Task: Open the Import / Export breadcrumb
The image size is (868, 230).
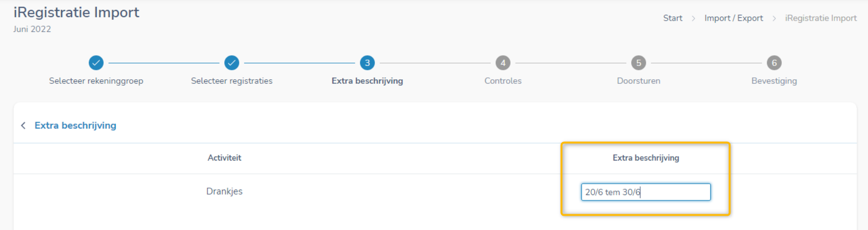Action: [x=733, y=18]
